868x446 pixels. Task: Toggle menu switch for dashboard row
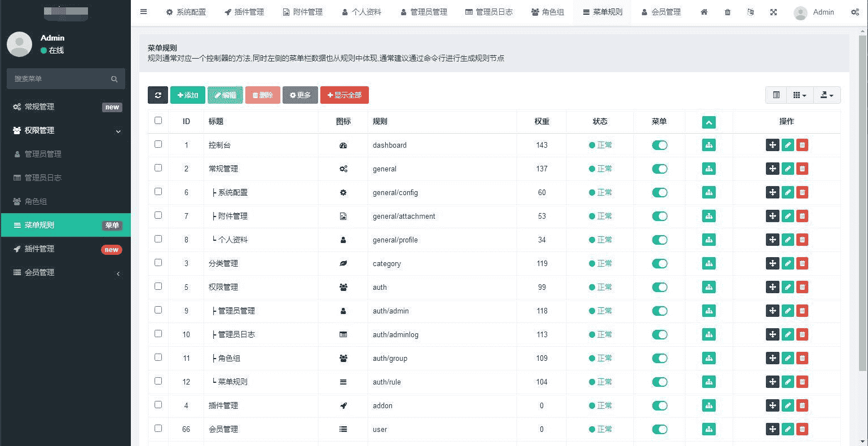click(659, 145)
